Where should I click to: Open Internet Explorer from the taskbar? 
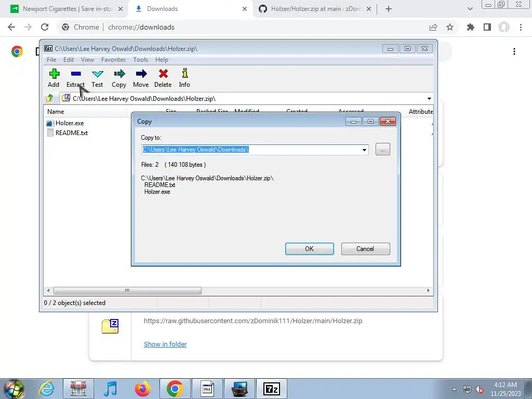(x=46, y=389)
